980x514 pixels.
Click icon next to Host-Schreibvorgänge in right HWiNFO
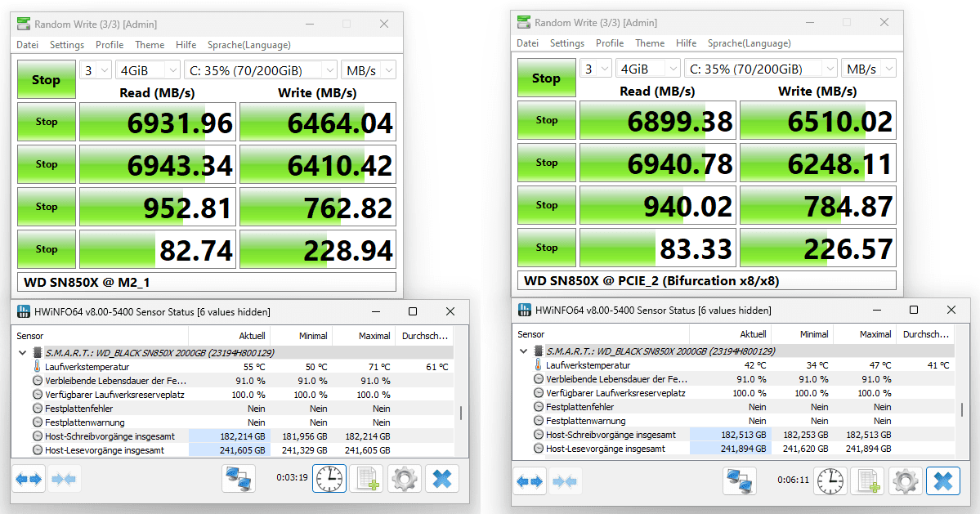[x=538, y=435]
